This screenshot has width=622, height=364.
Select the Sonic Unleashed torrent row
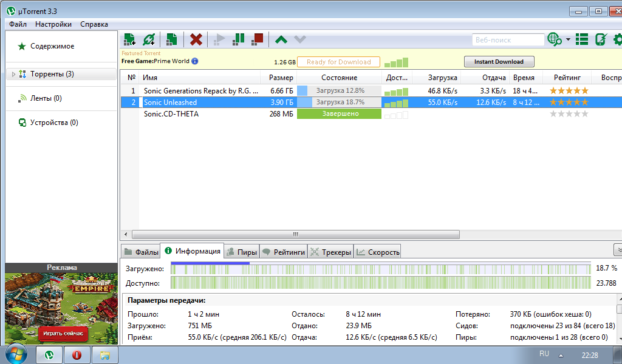click(x=371, y=102)
